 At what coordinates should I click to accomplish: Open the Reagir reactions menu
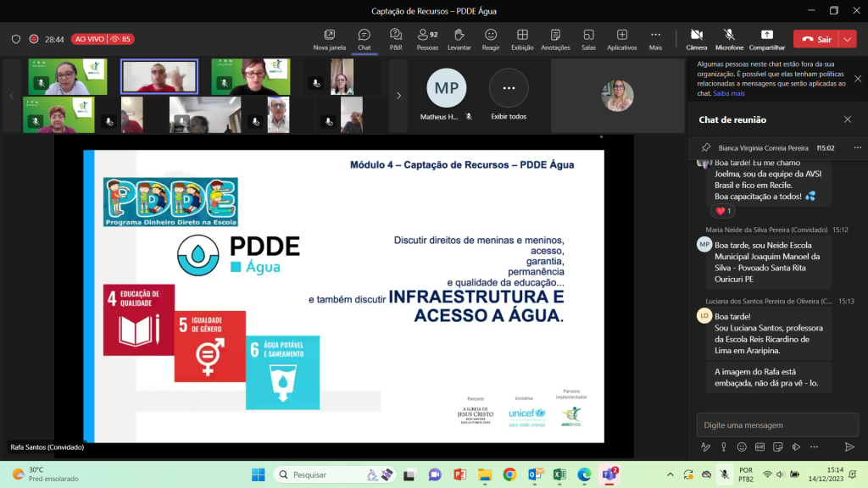coord(491,39)
